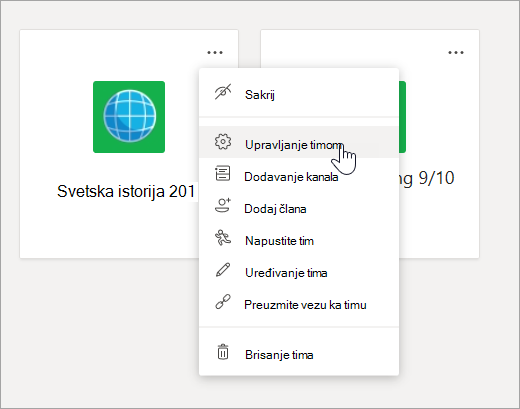Image resolution: width=520 pixels, height=409 pixels.
Task: Click the gear icon for Upravljanje timom
Action: pyautogui.click(x=223, y=142)
